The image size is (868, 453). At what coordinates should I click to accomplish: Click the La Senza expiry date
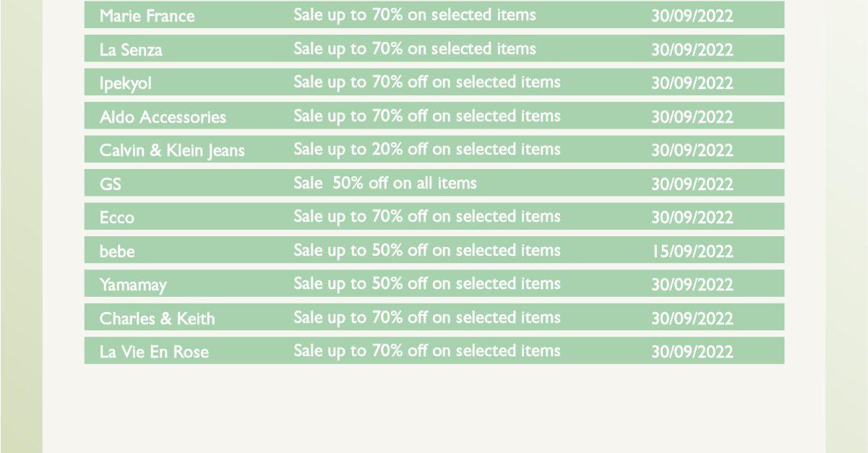(692, 50)
